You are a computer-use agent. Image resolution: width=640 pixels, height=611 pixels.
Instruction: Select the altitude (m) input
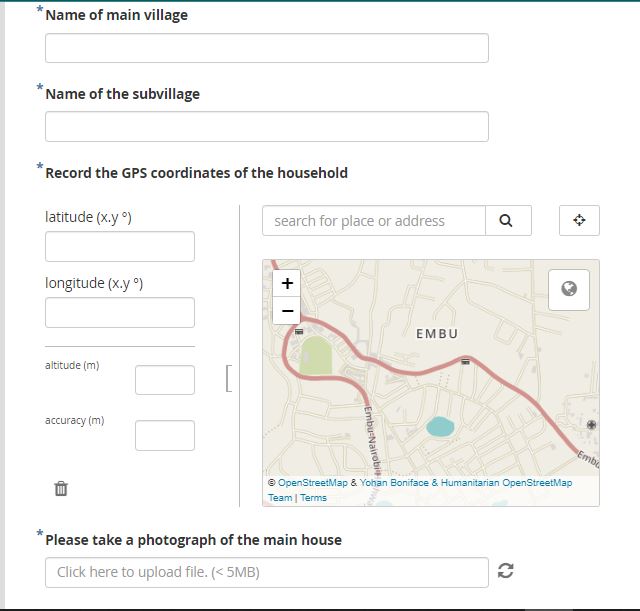coord(165,380)
